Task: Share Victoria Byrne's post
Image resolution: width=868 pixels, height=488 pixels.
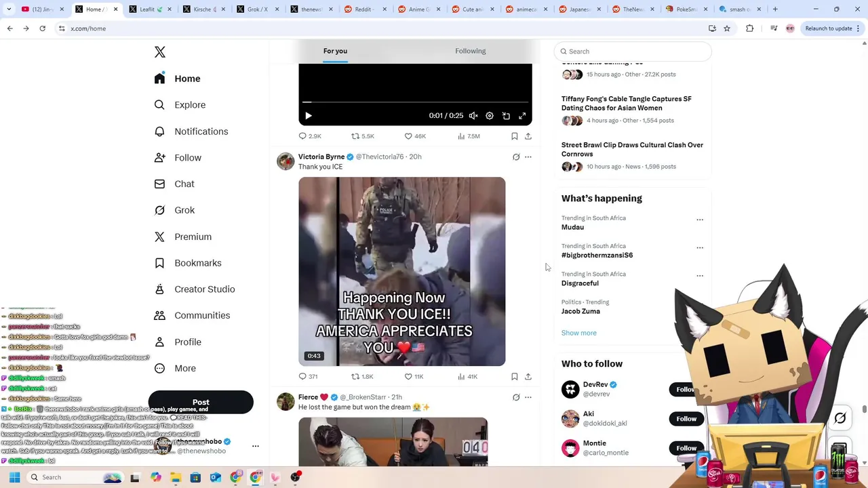Action: pos(528,376)
